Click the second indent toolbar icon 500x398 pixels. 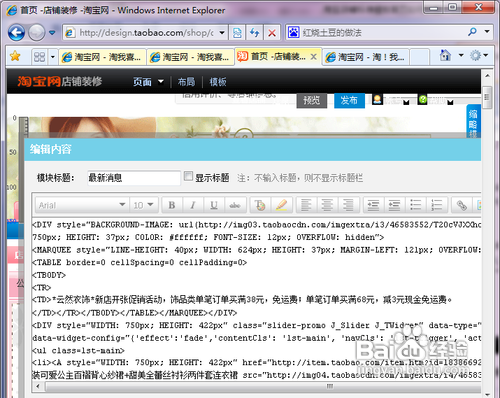tap(394, 205)
